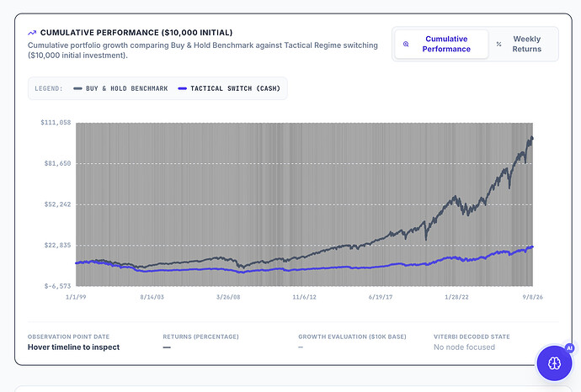
Task: Click the tactical switch line endpoint marker
Action: tap(532, 247)
